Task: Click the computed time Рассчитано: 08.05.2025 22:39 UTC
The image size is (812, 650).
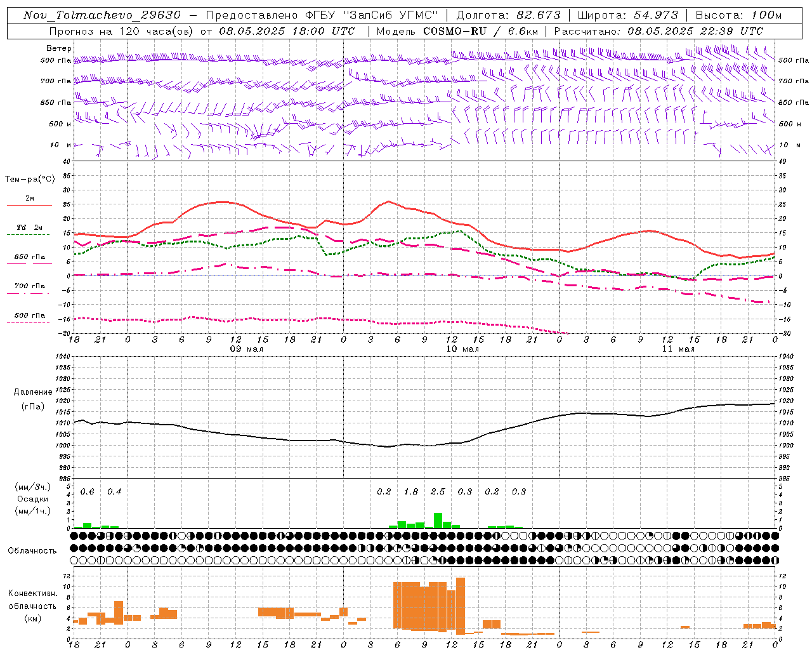Action: coord(658,31)
